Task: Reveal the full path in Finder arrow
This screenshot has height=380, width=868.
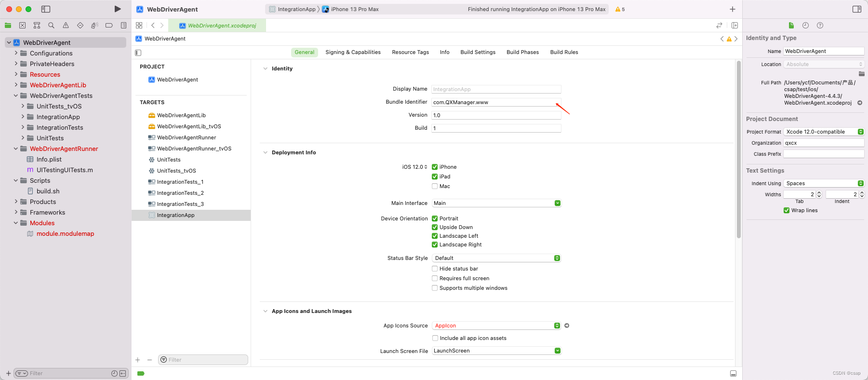Action: 860,103
